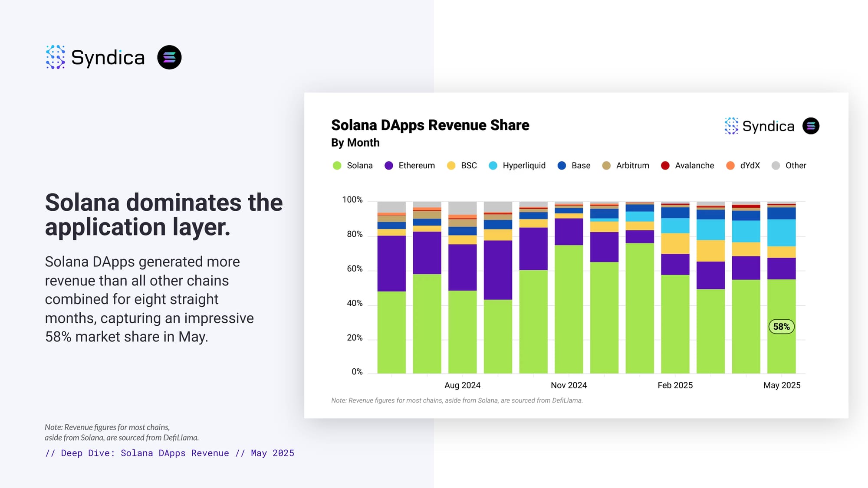868x488 pixels.
Task: Click the 20% y-axis label
Action: [x=355, y=337]
